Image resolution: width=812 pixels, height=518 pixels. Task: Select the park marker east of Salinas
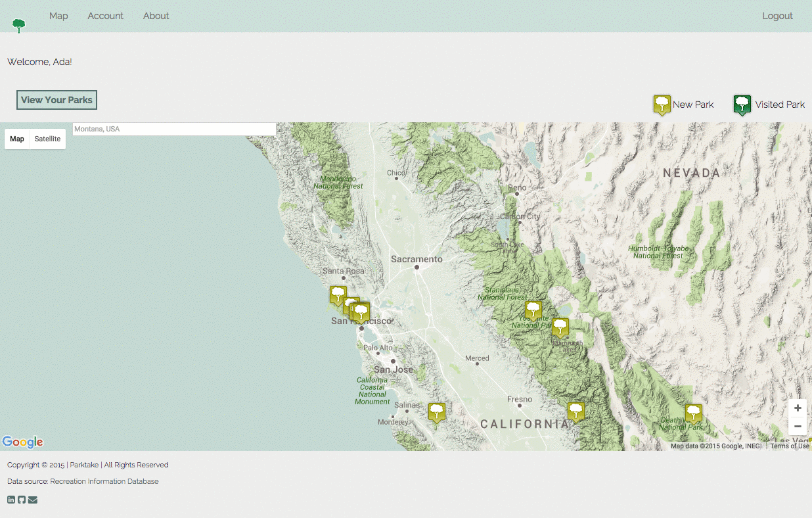[x=436, y=412]
